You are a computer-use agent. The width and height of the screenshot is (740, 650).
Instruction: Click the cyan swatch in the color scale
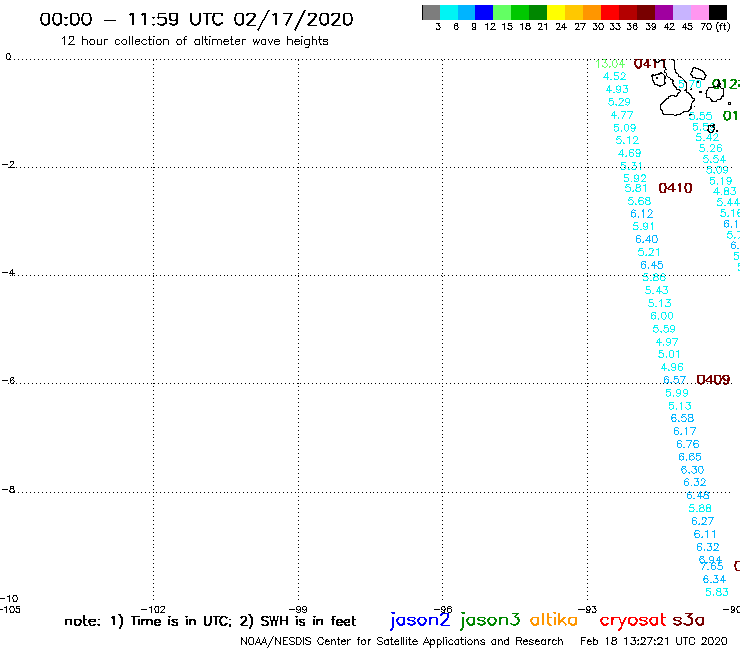point(449,12)
